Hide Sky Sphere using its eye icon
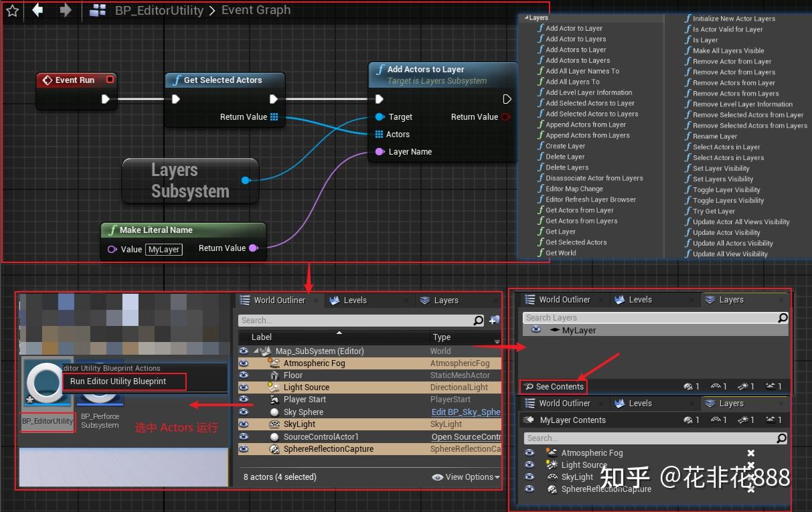Screen dimensions: 812x512 point(244,412)
